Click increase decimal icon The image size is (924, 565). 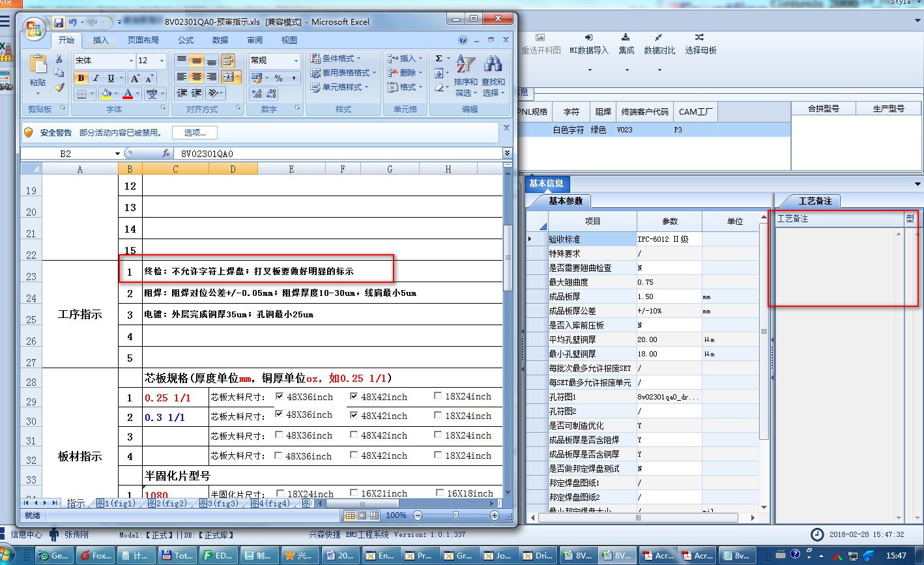coord(257,94)
